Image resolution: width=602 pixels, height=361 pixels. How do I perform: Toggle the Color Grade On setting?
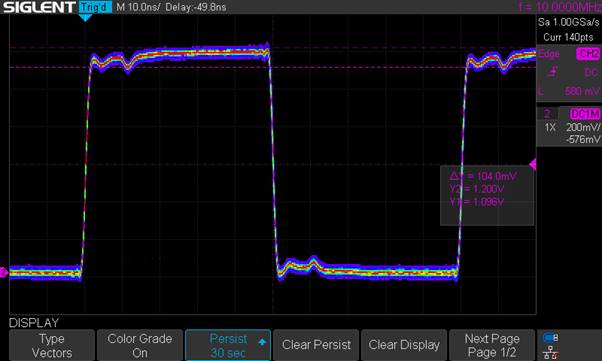click(x=140, y=345)
